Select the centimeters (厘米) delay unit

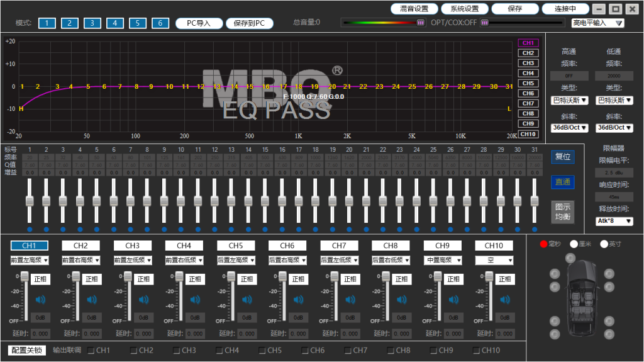574,244
